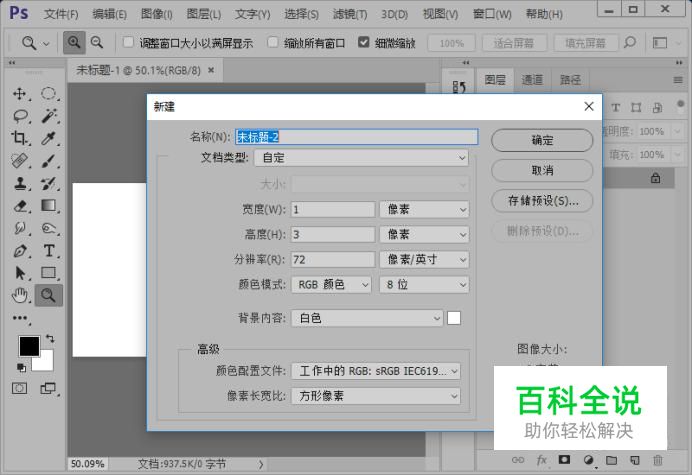Select the Gradient tool
692x475 pixels.
click(49, 206)
